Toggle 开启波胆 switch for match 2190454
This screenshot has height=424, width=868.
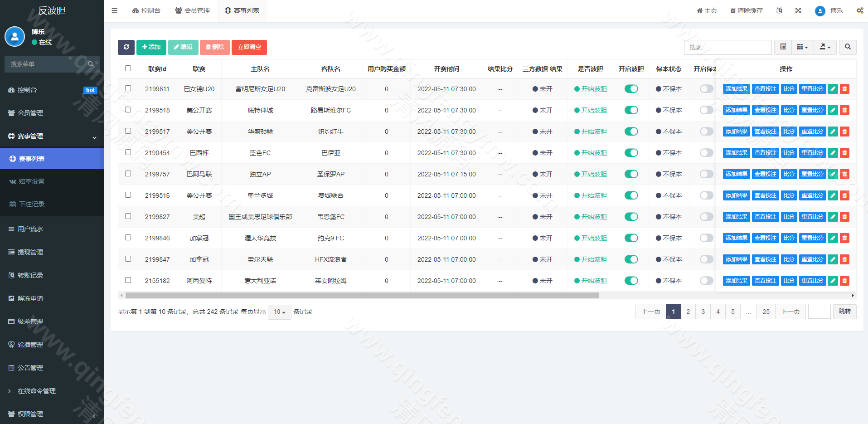click(631, 153)
